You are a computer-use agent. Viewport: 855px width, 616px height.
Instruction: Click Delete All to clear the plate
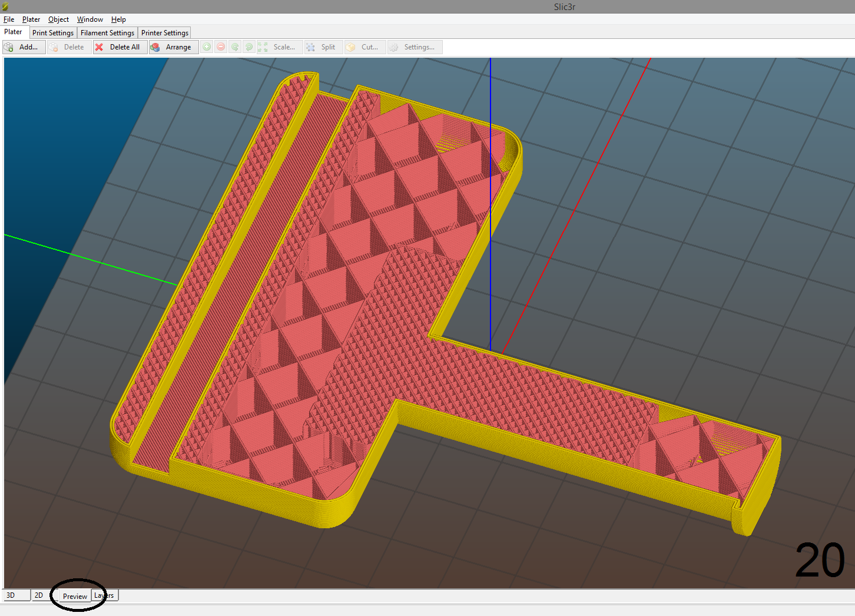[120, 47]
